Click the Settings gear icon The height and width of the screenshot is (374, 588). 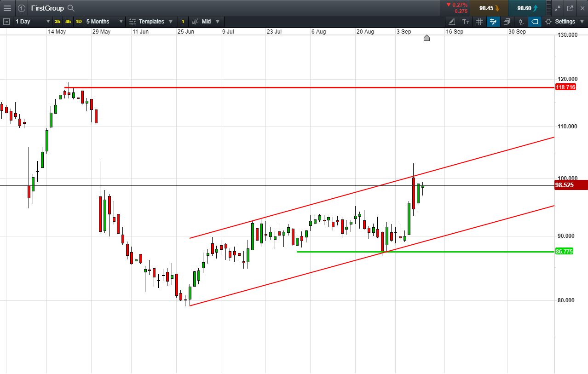(x=548, y=22)
